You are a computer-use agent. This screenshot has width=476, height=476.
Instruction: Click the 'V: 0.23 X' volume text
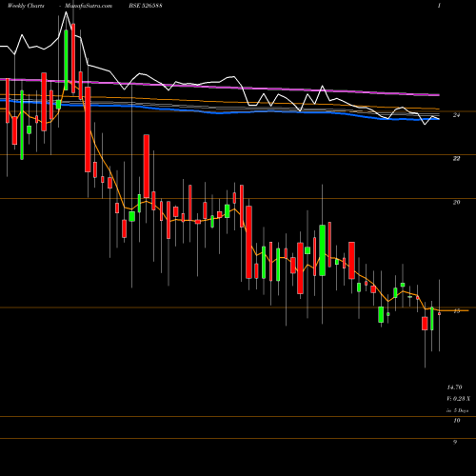point(459,399)
